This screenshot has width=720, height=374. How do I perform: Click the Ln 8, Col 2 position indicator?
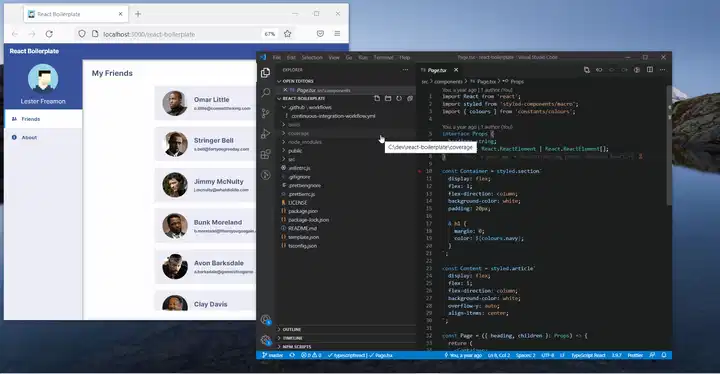(x=499, y=355)
